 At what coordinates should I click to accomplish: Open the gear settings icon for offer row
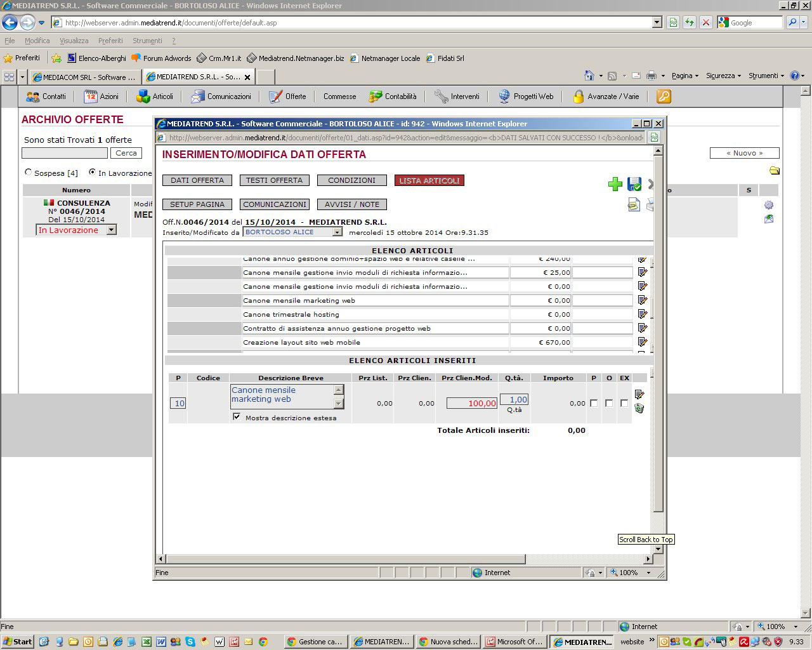tap(769, 205)
